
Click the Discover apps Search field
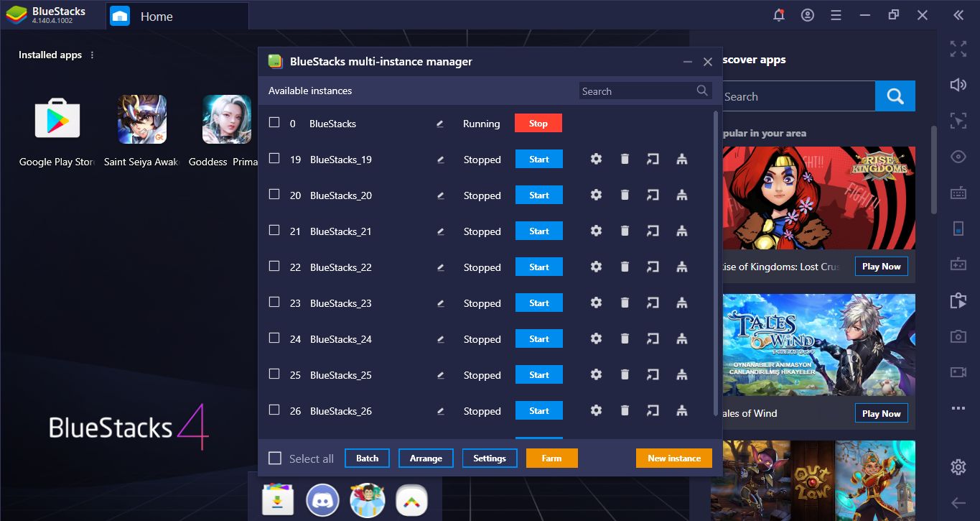798,96
